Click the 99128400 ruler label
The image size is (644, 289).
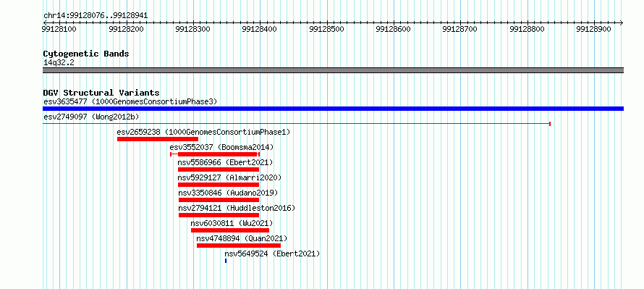point(260,29)
